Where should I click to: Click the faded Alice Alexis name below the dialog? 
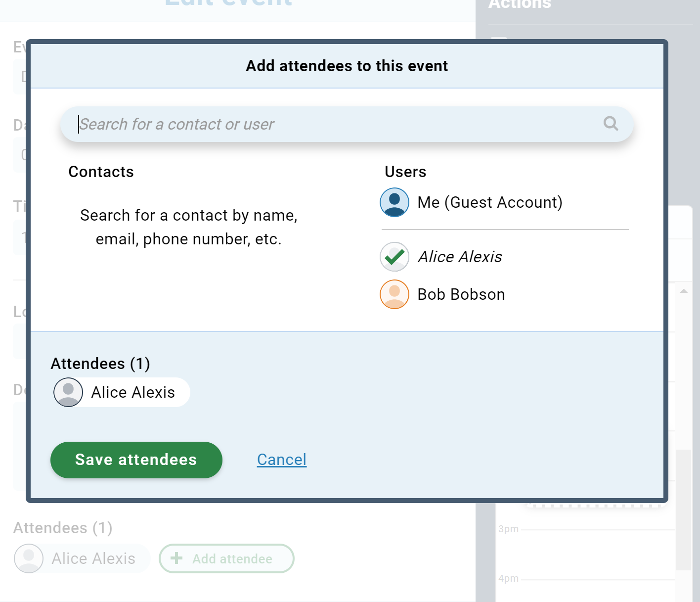pos(93,558)
